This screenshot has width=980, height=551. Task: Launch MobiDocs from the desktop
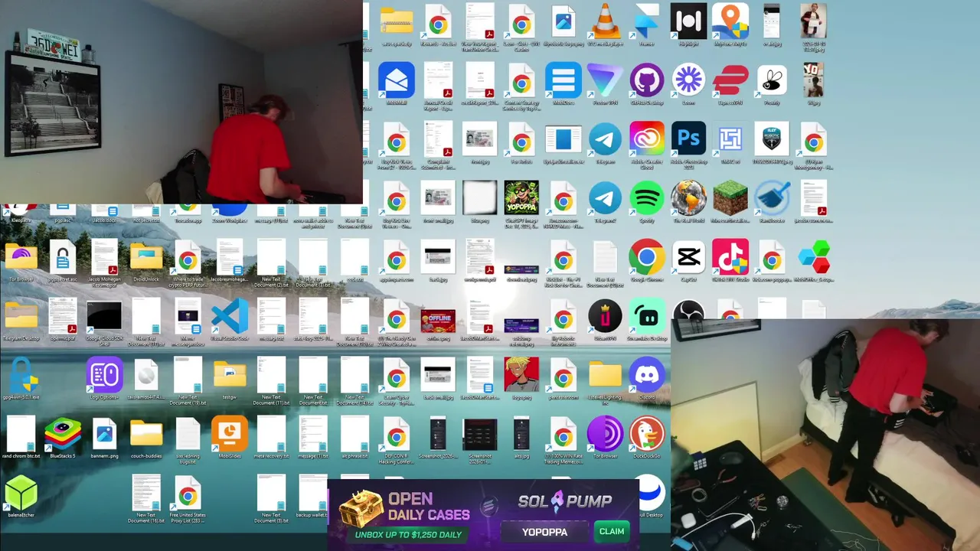(x=563, y=80)
